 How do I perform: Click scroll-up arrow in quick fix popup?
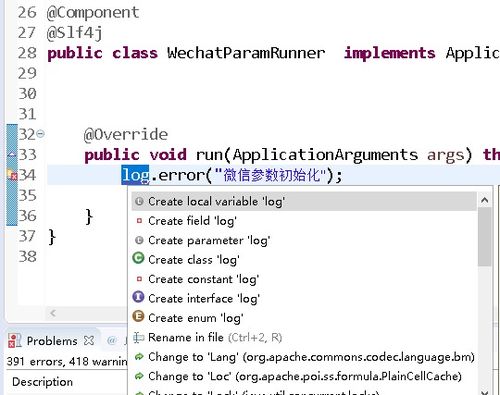pos(485,200)
